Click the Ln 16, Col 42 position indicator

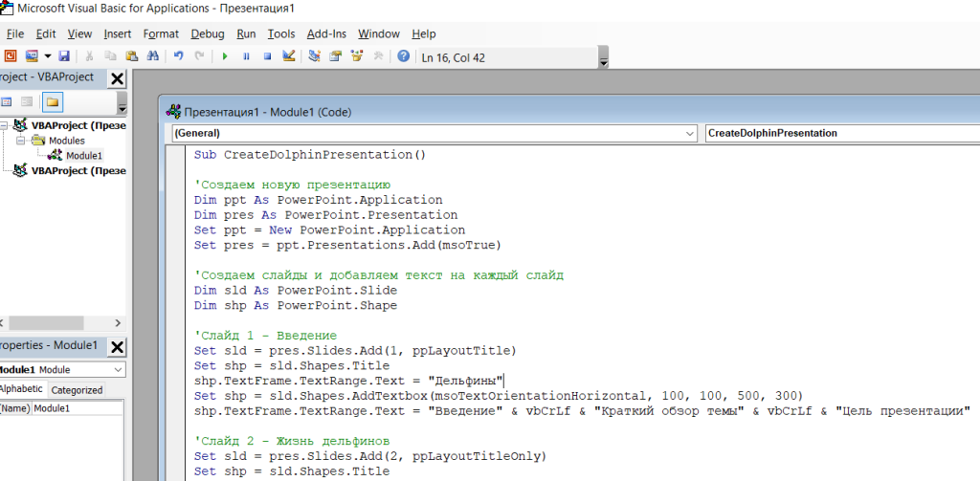[x=507, y=57]
